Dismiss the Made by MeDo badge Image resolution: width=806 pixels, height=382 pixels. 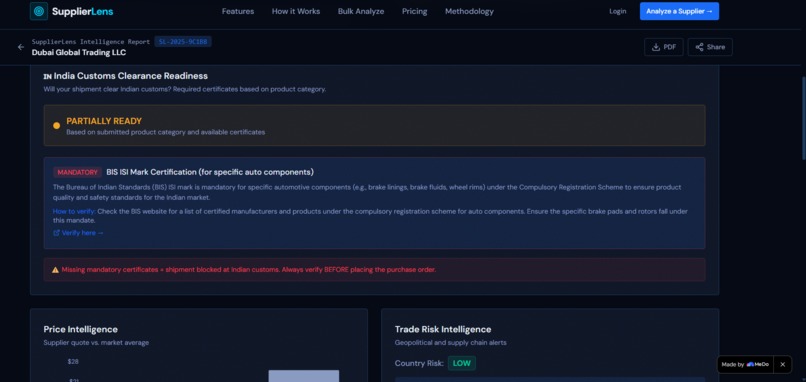click(782, 365)
